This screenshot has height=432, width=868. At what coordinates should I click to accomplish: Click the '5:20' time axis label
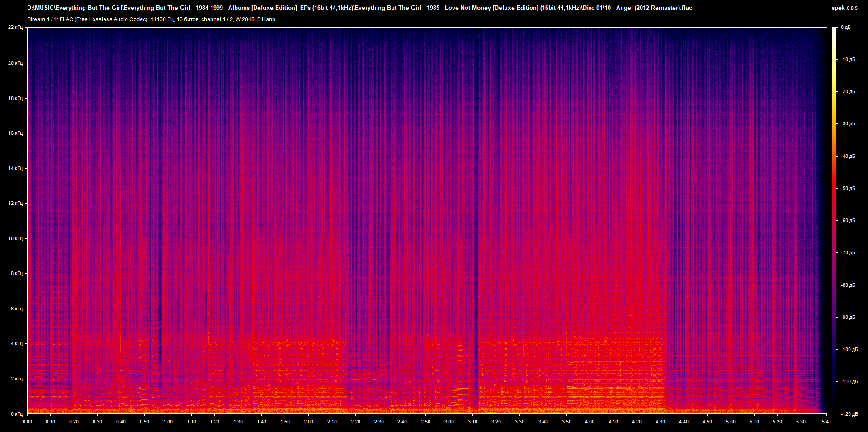pyautogui.click(x=777, y=422)
